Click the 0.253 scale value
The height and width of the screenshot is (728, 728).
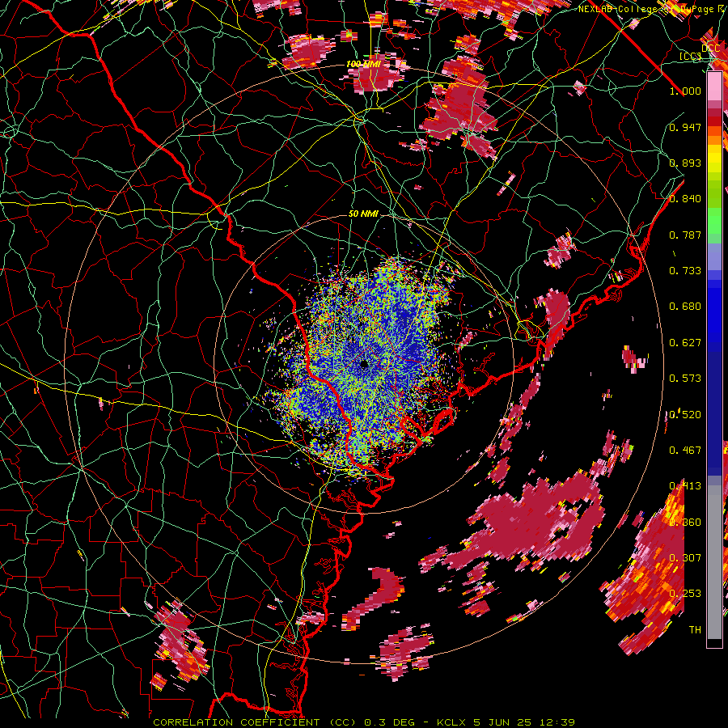(685, 594)
